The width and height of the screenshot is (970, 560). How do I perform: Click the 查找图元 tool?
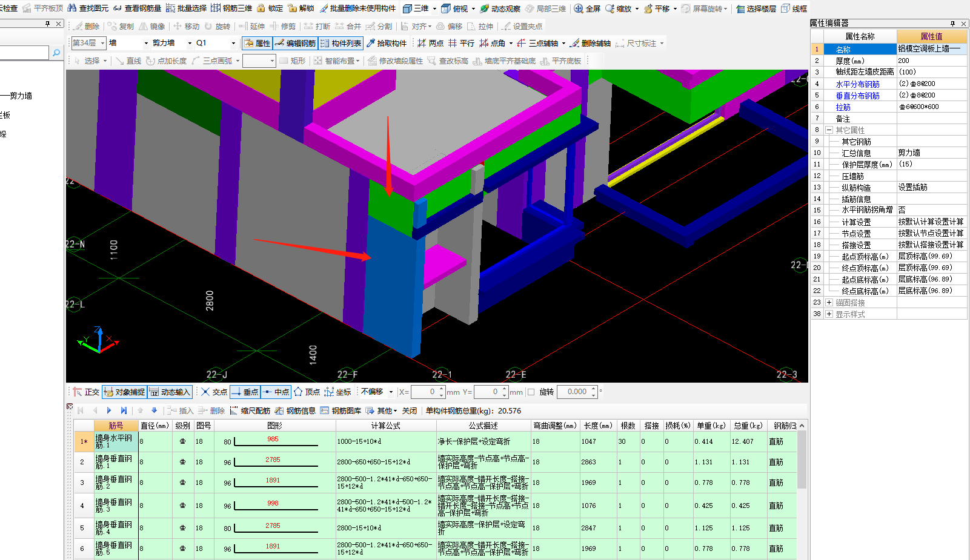pyautogui.click(x=88, y=8)
